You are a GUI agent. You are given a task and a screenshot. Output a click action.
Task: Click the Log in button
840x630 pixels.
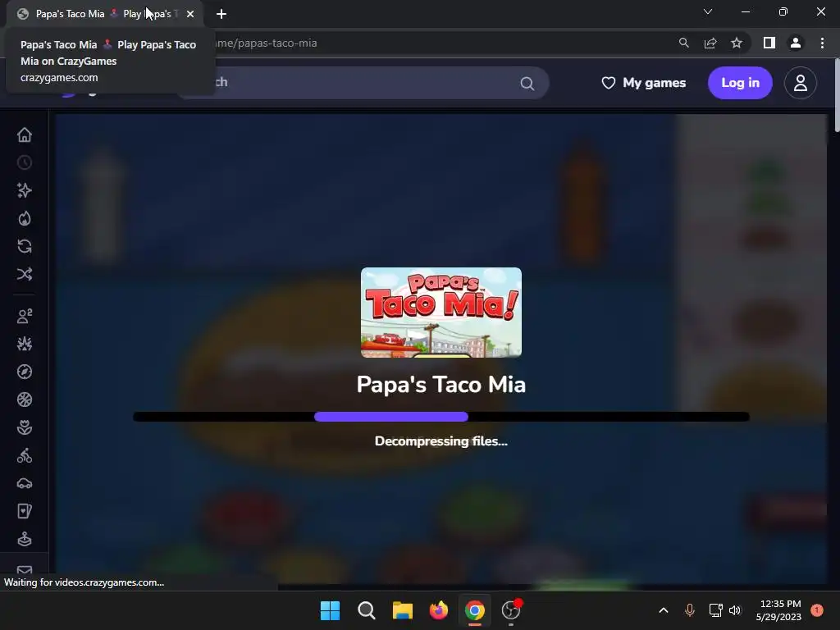click(x=740, y=83)
